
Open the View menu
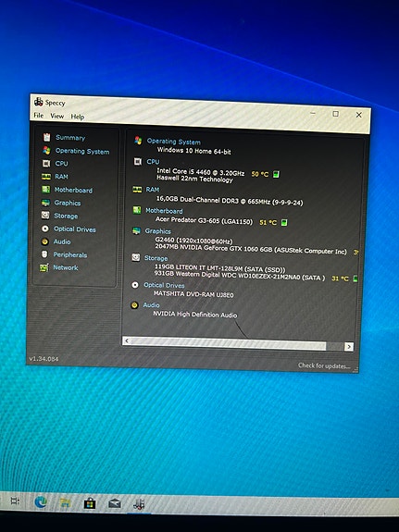57,116
